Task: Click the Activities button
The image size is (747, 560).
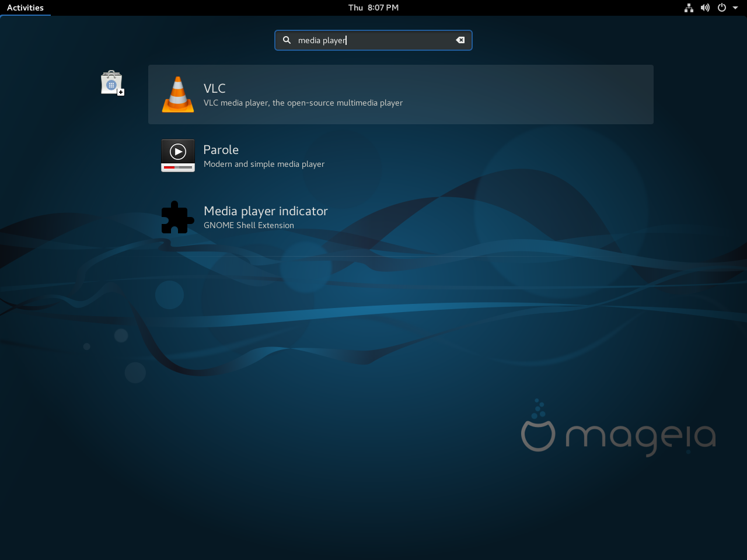Action: 25,8
